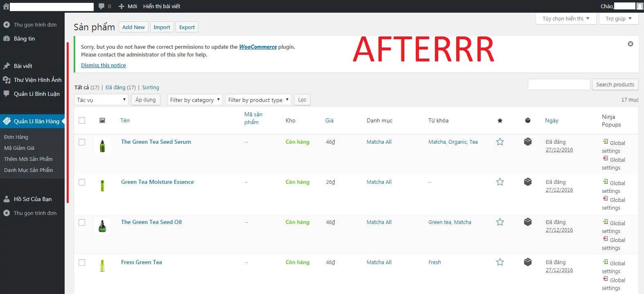Toggle featured star for The Green Tea Seed Serum
This screenshot has width=644, height=294.
click(500, 142)
